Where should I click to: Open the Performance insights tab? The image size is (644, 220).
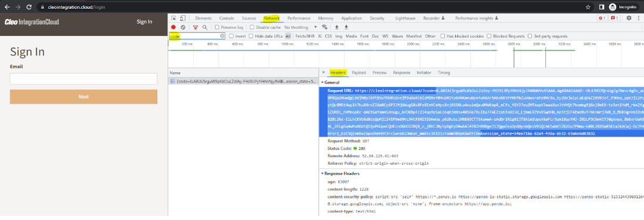pyautogui.click(x=477, y=18)
